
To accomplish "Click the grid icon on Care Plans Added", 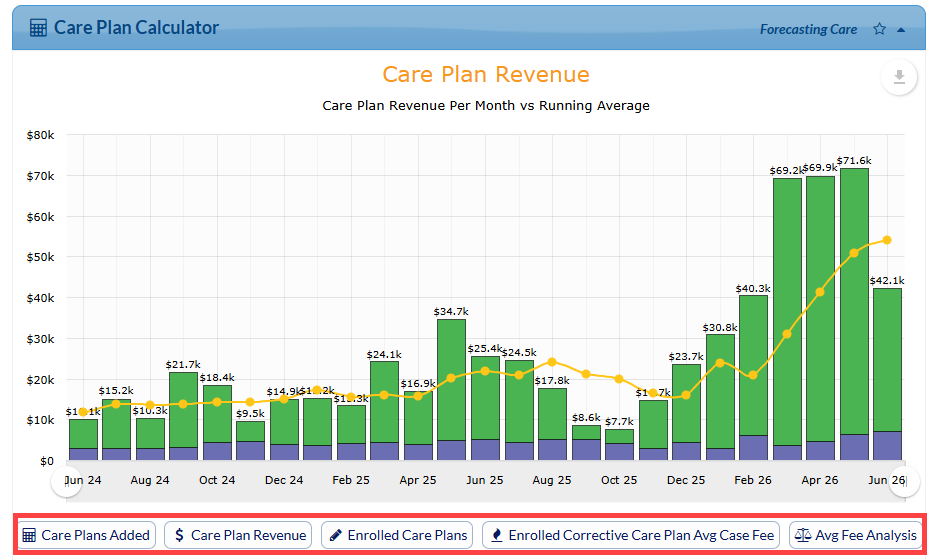I will (x=29, y=536).
